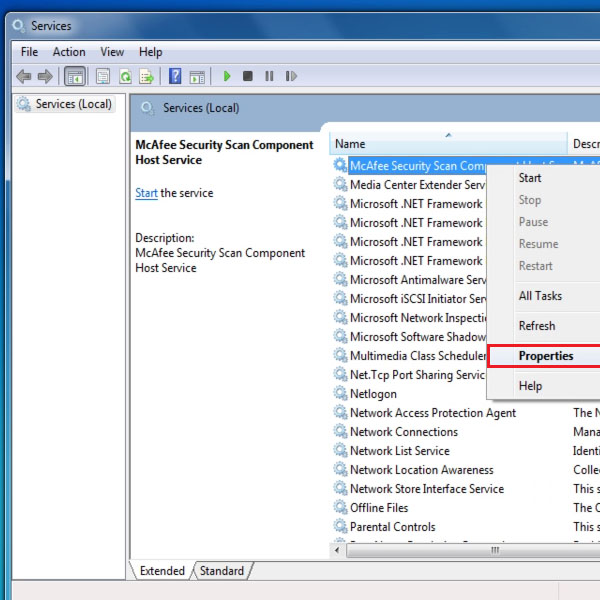Click the Export List toolbar icon

[x=147, y=76]
